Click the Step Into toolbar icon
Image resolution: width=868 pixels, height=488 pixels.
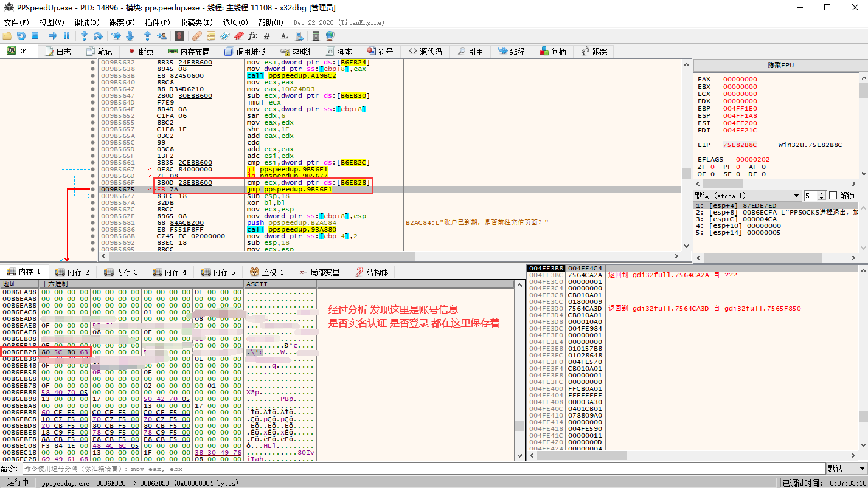point(84,36)
